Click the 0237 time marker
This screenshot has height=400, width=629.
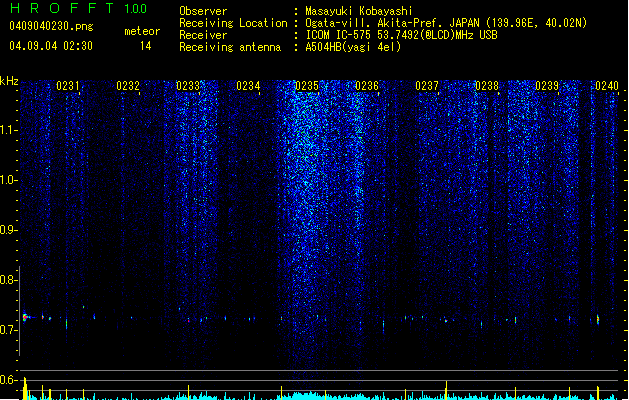427,86
